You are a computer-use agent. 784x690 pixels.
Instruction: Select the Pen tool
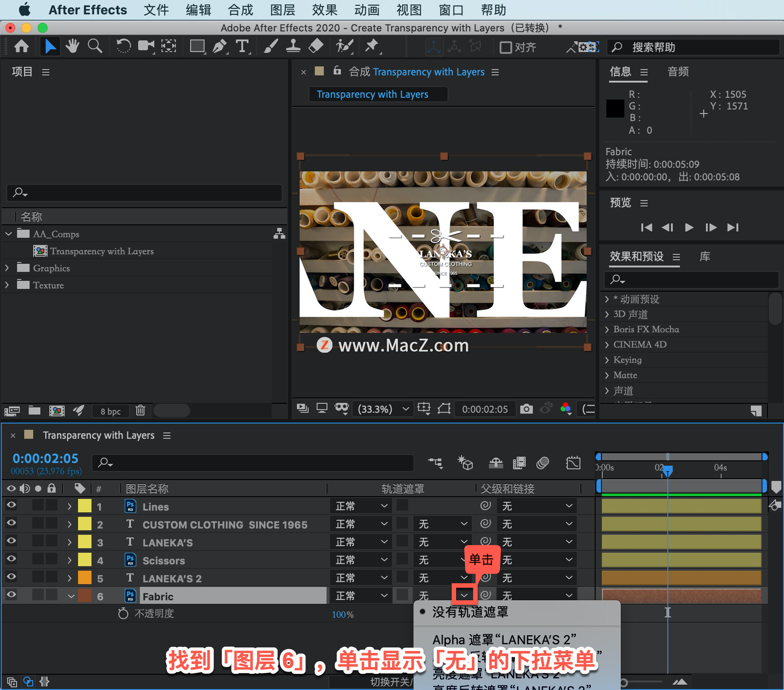(x=219, y=46)
